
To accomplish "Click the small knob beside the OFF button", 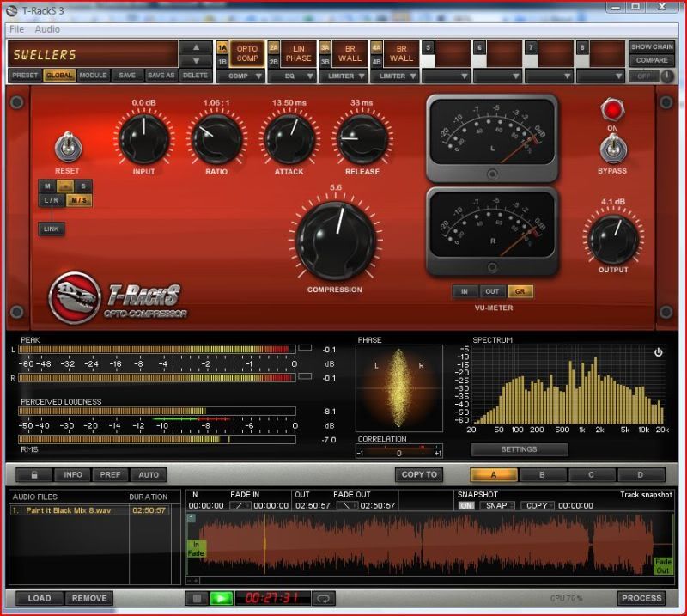I will pos(667,76).
